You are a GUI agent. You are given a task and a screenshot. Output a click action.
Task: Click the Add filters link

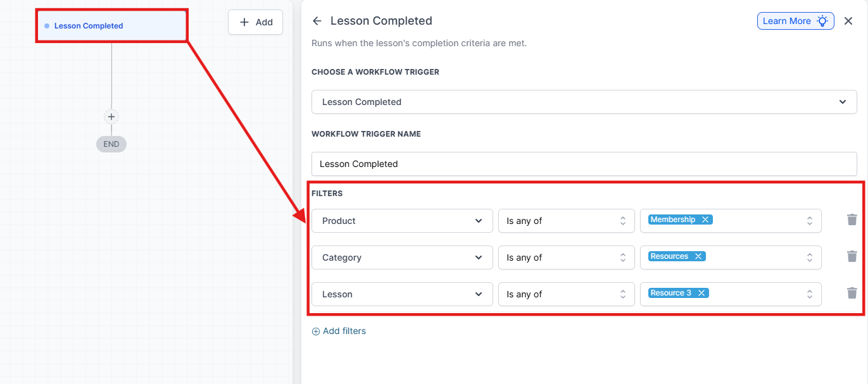[x=339, y=331]
